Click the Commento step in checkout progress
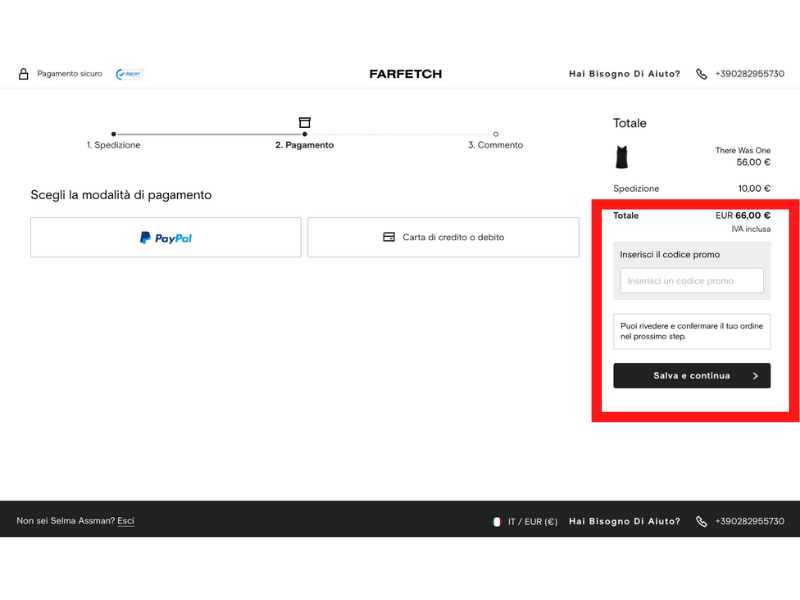This screenshot has width=800, height=600. [496, 144]
